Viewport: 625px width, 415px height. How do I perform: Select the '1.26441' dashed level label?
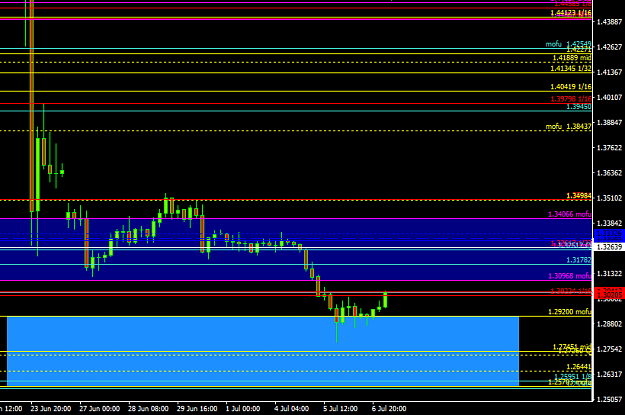[x=579, y=367]
